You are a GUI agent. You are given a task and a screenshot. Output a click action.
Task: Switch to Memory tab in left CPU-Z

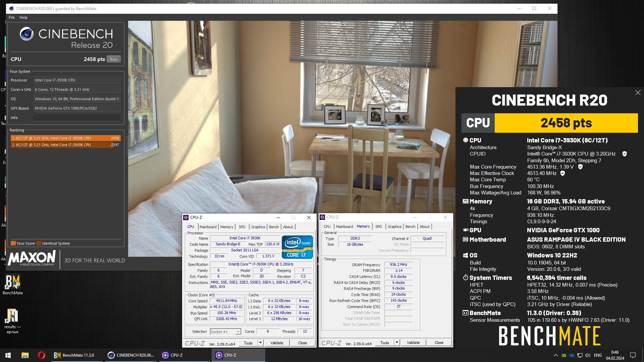click(227, 227)
